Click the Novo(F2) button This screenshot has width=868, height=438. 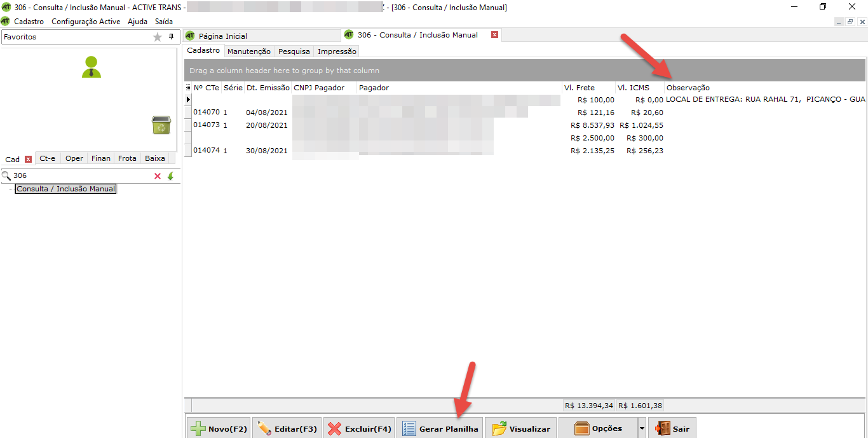pos(219,429)
